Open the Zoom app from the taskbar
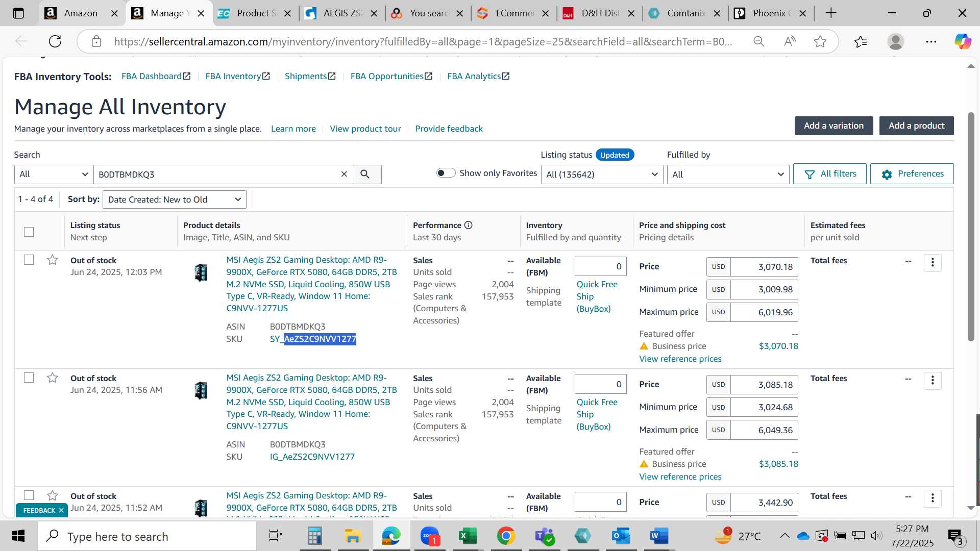Viewport: 980px width, 551px height. [x=430, y=536]
